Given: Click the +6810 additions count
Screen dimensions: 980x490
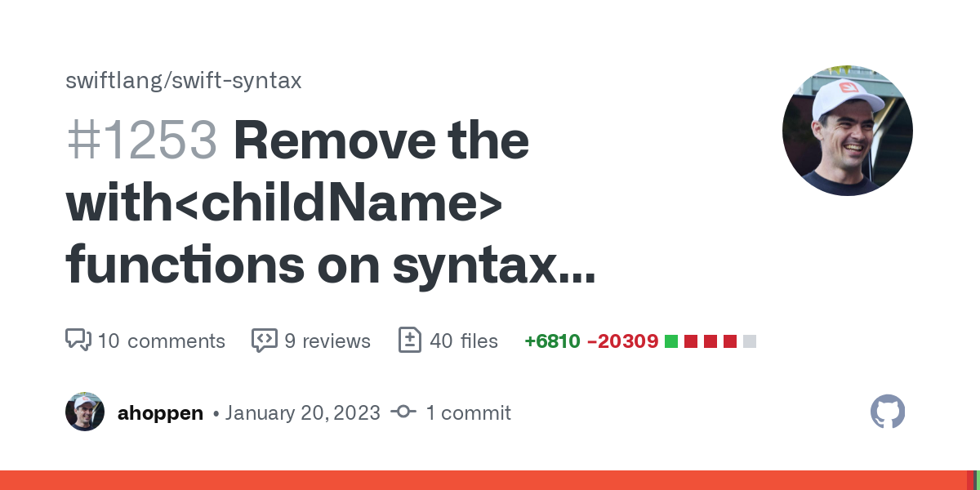Looking at the screenshot, I should click(552, 341).
